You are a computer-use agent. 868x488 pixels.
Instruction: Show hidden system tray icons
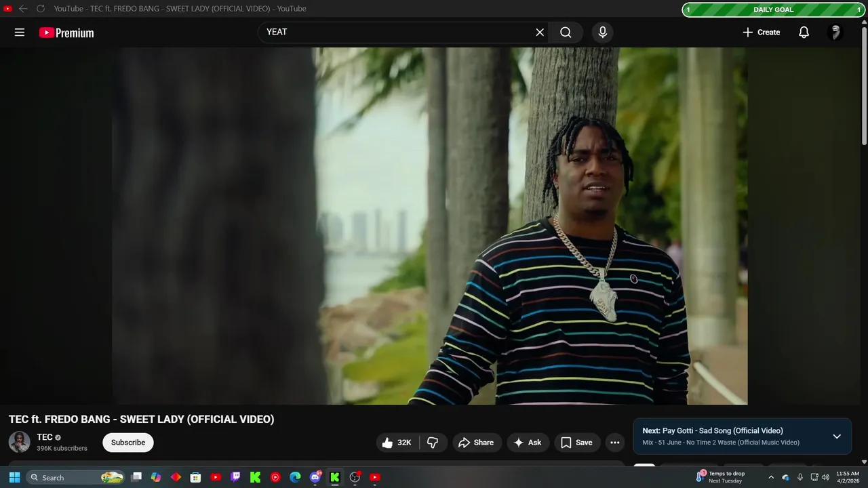(770, 477)
